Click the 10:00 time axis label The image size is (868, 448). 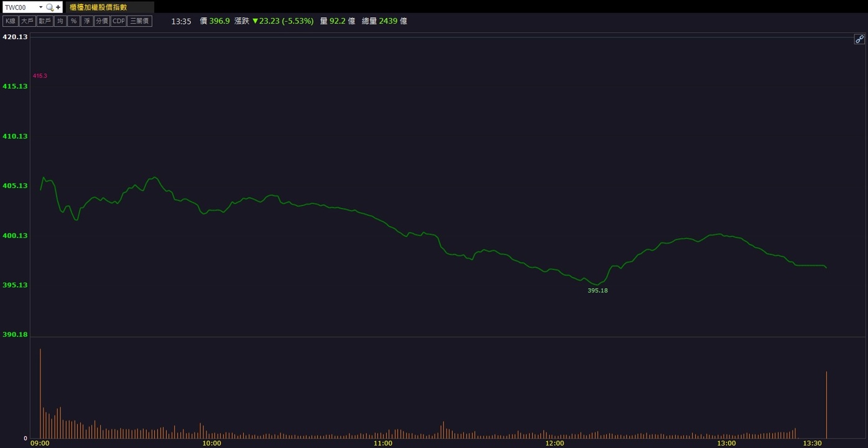tap(211, 444)
